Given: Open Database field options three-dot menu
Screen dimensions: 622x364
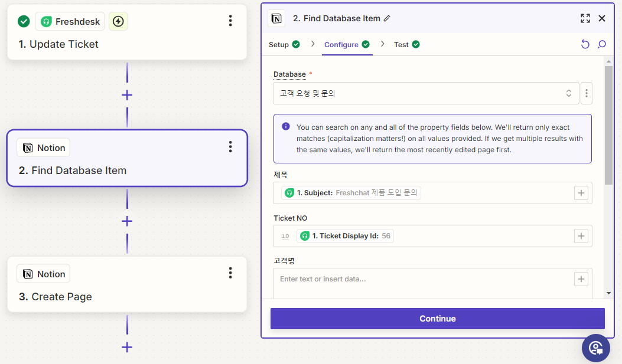Looking at the screenshot, I should pos(587,93).
